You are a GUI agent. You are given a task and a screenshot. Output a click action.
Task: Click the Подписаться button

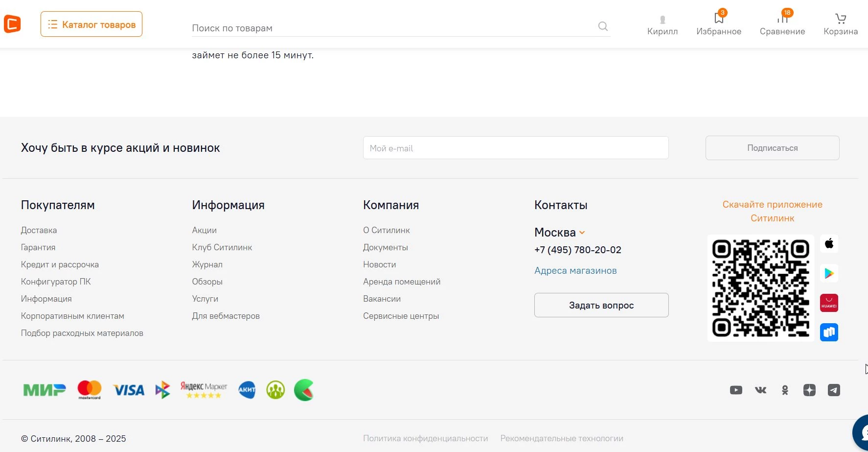pos(772,148)
